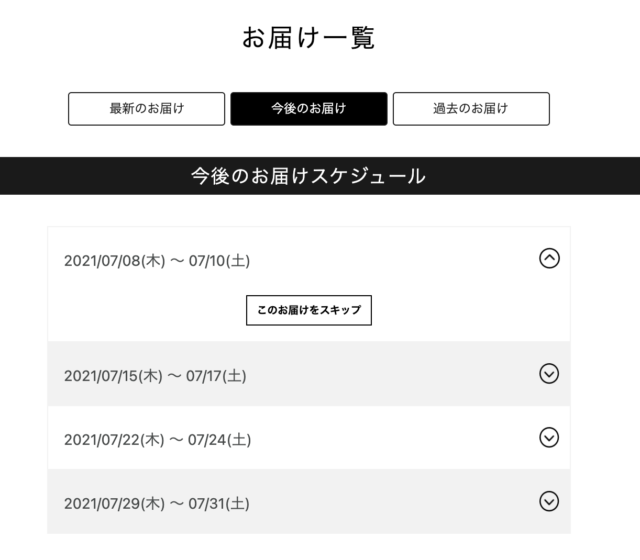Select the 2021/07/08(木) start date text
The image size is (640, 560).
[115, 261]
